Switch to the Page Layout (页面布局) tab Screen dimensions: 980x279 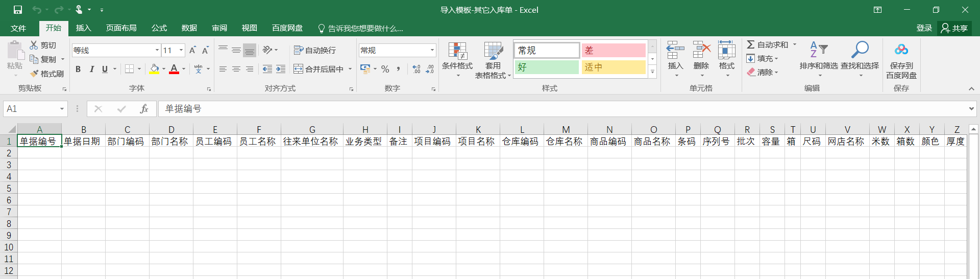[x=121, y=28]
